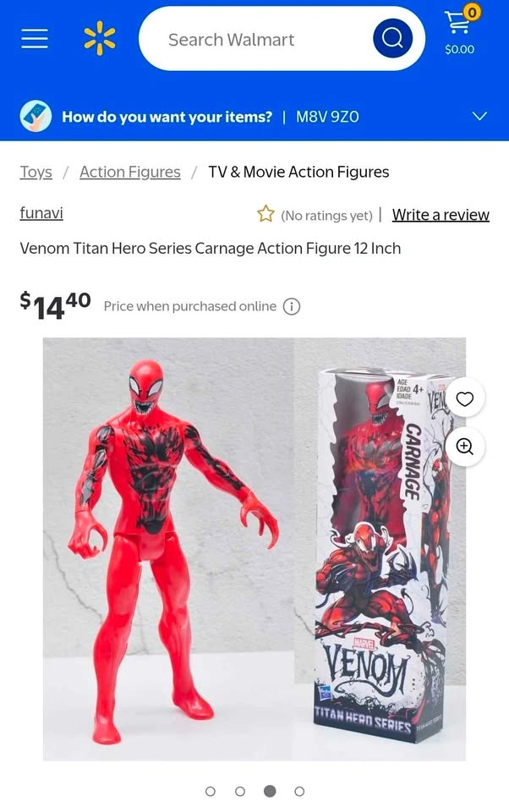Open the shopping cart showing $0.00
This screenshot has height=812, width=509.
[x=460, y=29]
